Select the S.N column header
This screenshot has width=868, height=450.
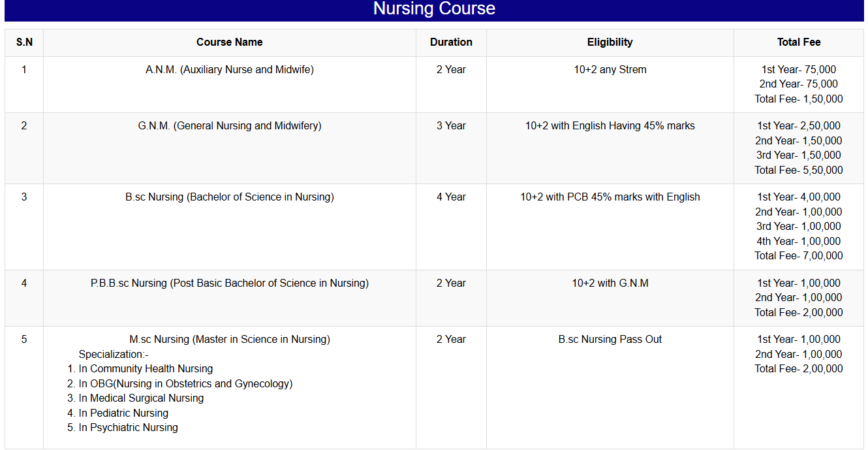(x=24, y=42)
